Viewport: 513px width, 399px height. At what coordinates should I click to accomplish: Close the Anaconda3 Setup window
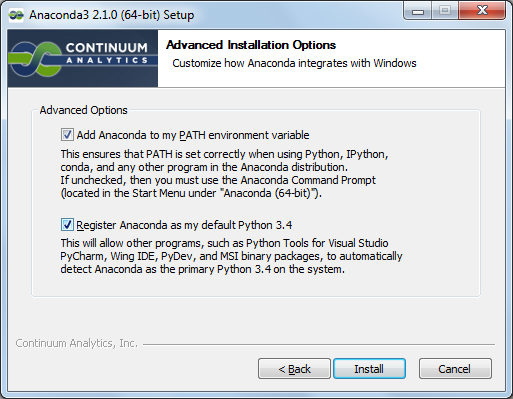482,11
